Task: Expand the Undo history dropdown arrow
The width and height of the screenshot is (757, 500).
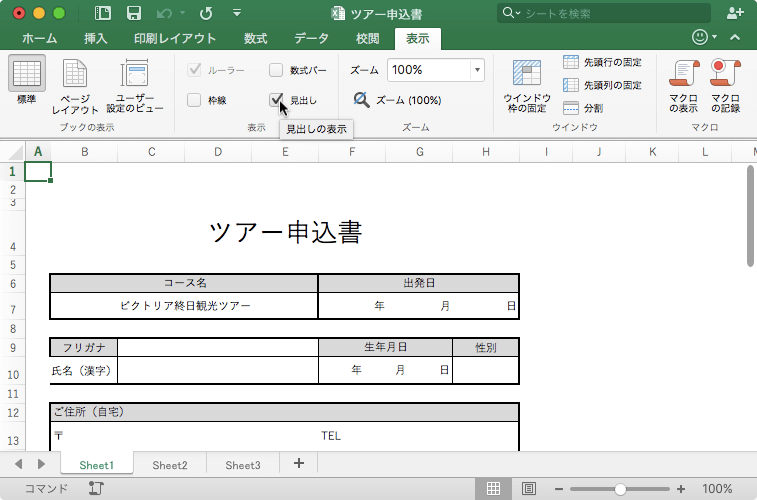Action: tap(181, 13)
